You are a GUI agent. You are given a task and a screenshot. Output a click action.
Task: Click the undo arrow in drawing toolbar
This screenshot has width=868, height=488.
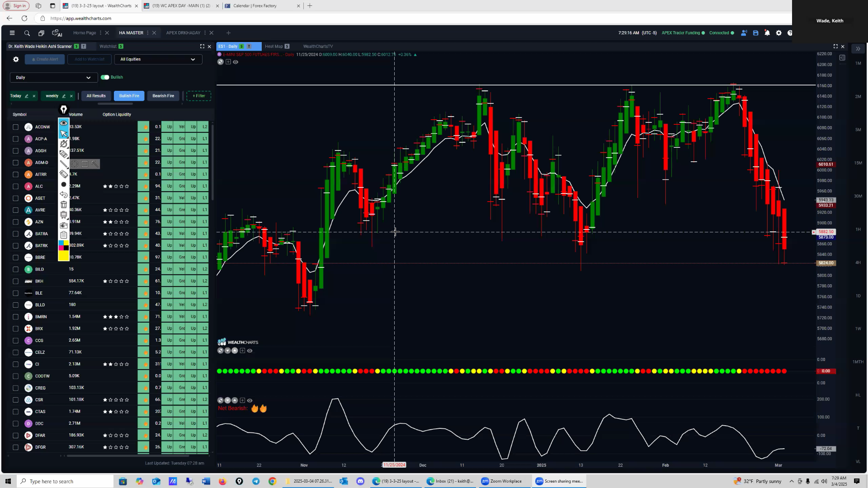tap(64, 195)
